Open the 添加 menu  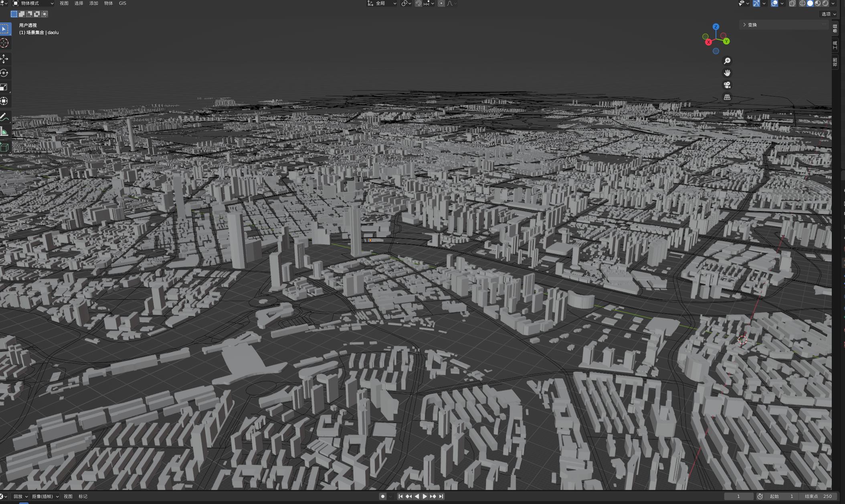(x=93, y=3)
